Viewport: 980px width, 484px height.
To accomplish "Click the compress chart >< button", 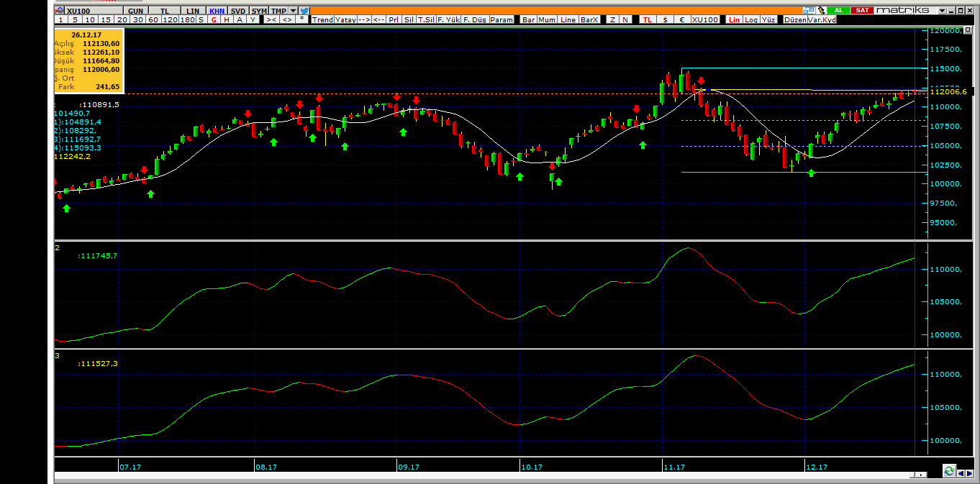I will pyautogui.click(x=271, y=19).
